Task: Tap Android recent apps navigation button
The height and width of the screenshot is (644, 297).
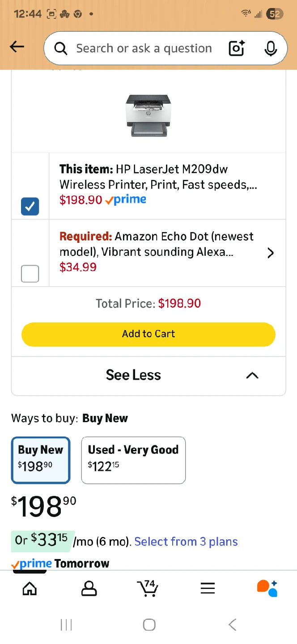Action: click(66, 625)
